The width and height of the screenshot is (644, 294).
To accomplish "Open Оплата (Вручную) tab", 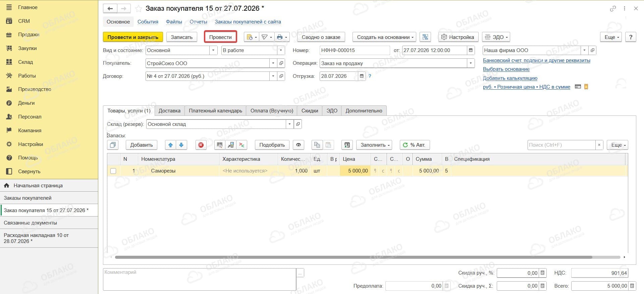I will coord(272,111).
